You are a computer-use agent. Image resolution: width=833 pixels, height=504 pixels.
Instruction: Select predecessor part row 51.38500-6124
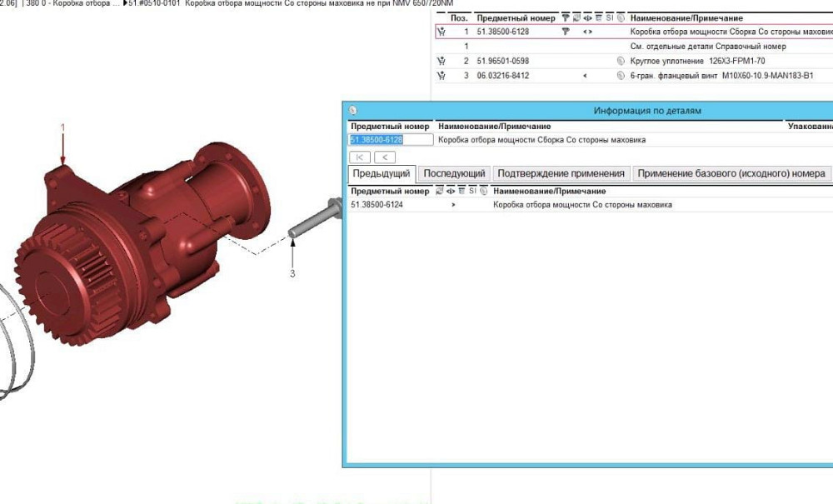[377, 204]
